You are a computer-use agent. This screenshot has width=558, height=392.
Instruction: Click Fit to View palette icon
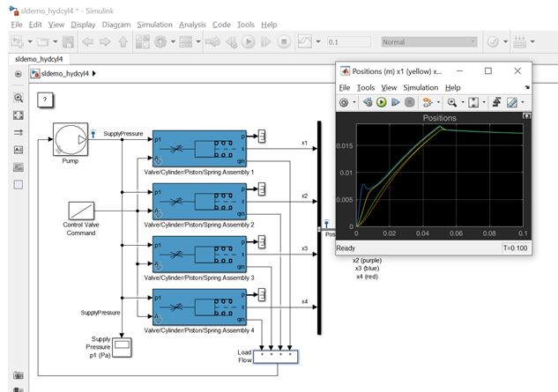[19, 115]
